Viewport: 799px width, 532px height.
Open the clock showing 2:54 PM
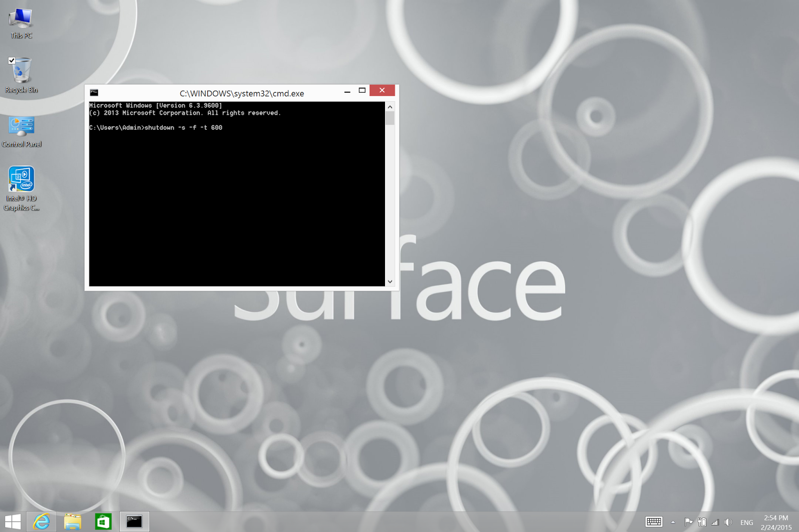point(776,523)
